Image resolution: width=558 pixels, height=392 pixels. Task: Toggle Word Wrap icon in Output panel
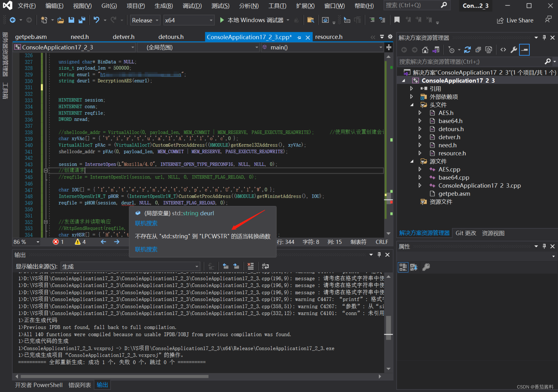coord(265,266)
